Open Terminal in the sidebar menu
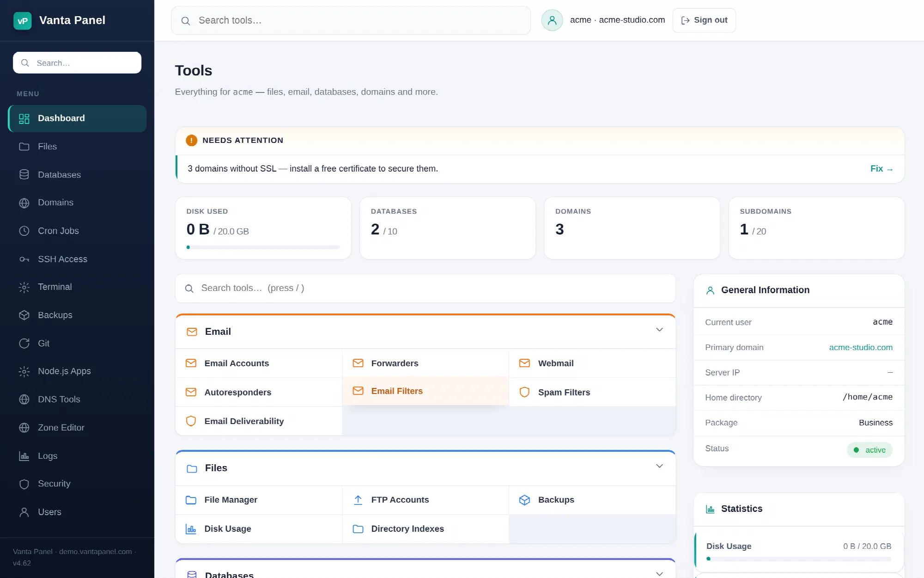 [77, 287]
